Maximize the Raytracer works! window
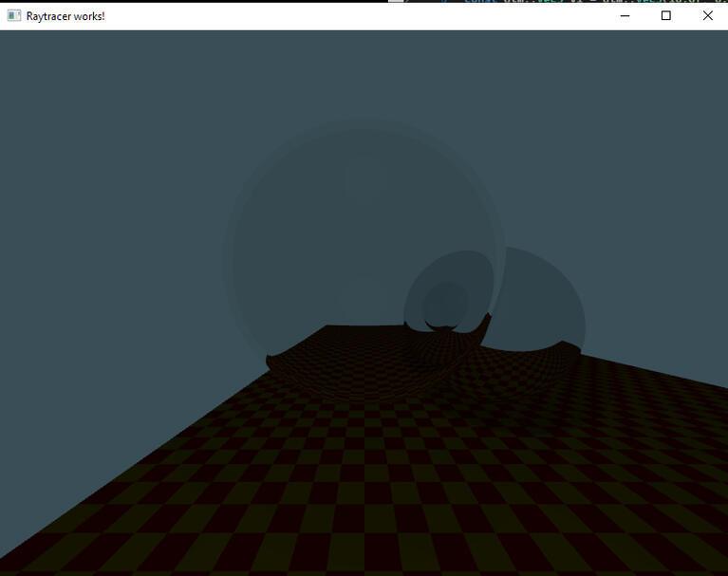 point(666,16)
